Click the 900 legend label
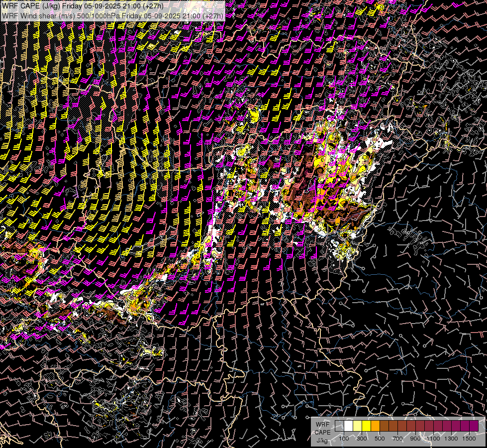 415,439
